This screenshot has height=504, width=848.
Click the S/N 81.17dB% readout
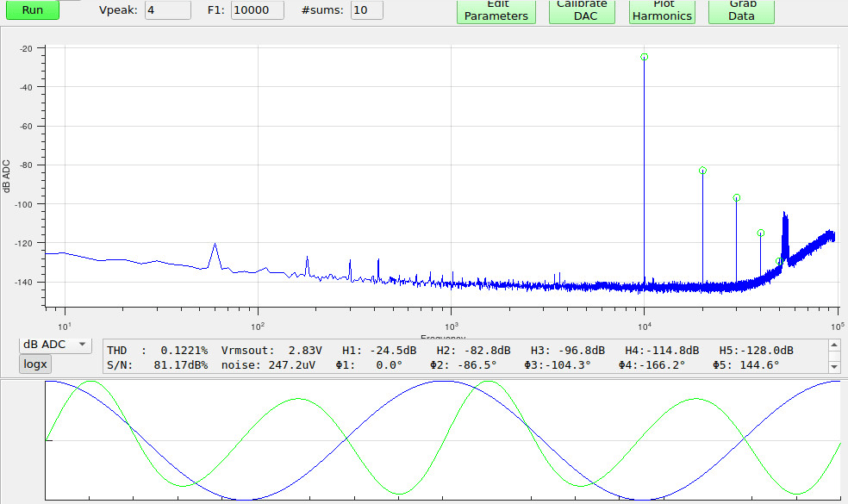(158, 365)
